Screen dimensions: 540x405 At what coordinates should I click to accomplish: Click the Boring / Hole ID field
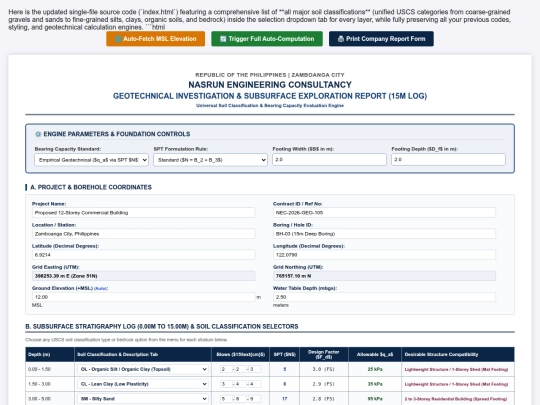pos(384,234)
